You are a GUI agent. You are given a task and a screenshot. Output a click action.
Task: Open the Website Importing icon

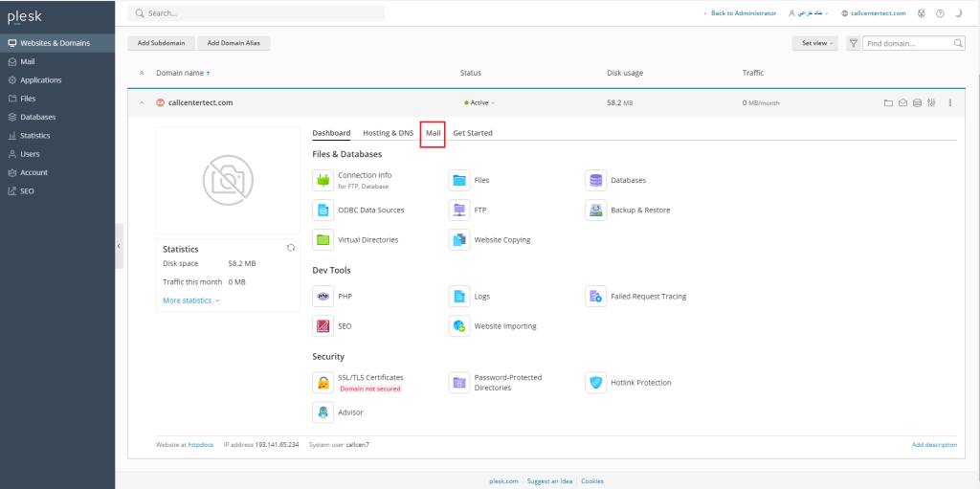459,326
